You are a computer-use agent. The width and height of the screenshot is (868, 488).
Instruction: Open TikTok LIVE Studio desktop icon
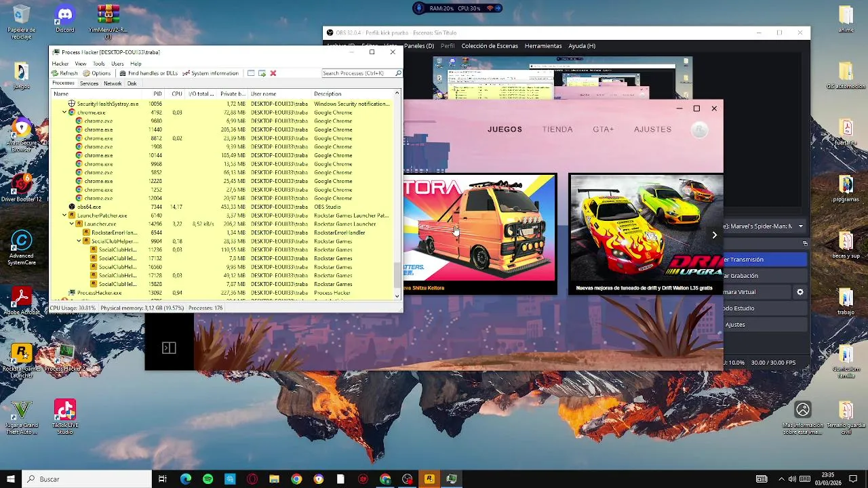(x=65, y=416)
